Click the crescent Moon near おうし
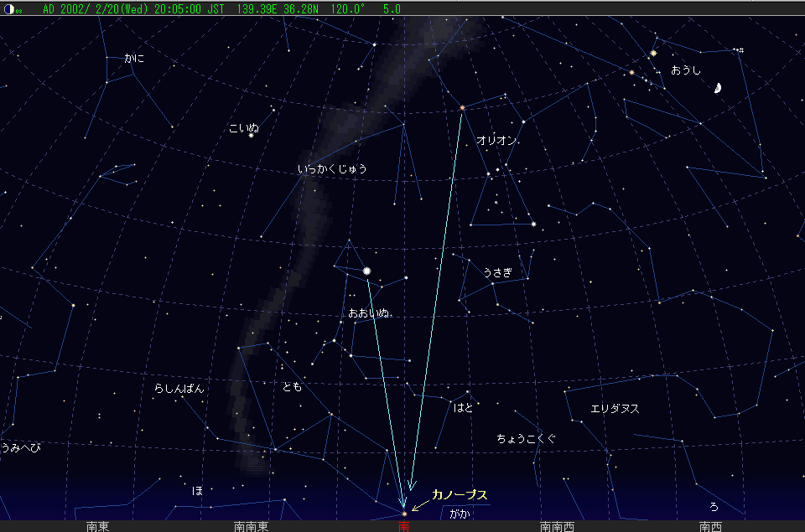This screenshot has height=532, width=805. point(719,89)
